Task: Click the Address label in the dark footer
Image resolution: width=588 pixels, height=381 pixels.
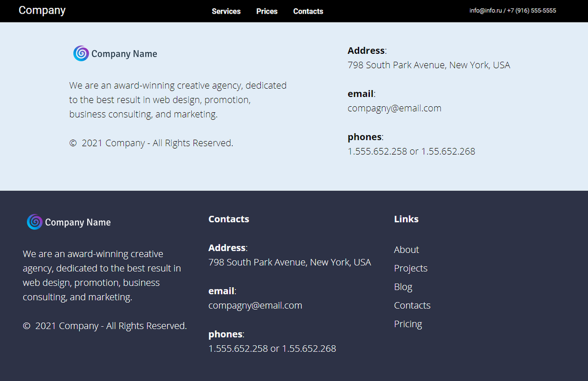Action: 227,248
